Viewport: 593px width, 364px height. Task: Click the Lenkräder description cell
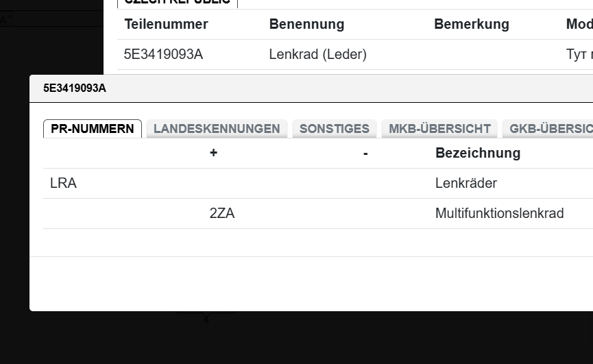[x=466, y=183]
